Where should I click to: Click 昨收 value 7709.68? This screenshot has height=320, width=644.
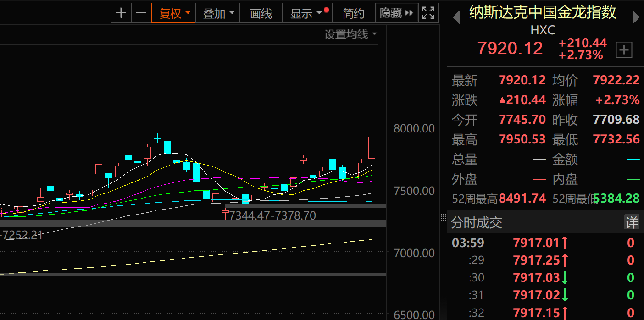(616, 120)
